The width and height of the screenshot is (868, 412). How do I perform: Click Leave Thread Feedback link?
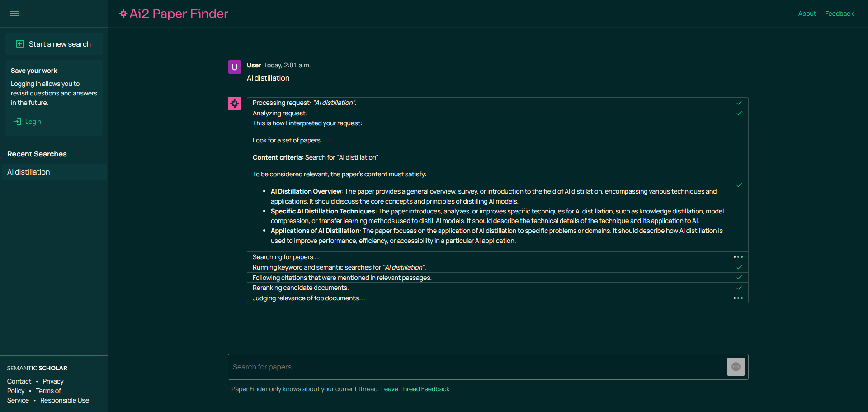415,389
